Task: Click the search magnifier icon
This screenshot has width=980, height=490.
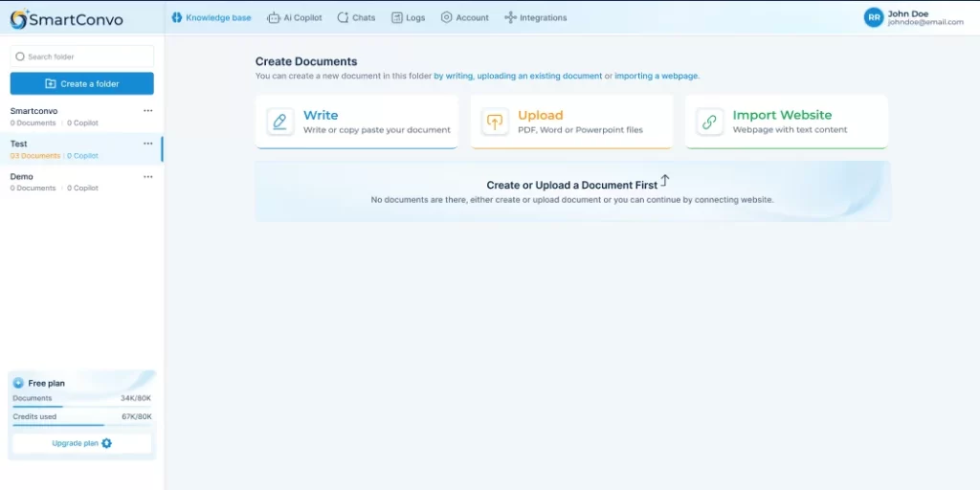Action: (20, 56)
